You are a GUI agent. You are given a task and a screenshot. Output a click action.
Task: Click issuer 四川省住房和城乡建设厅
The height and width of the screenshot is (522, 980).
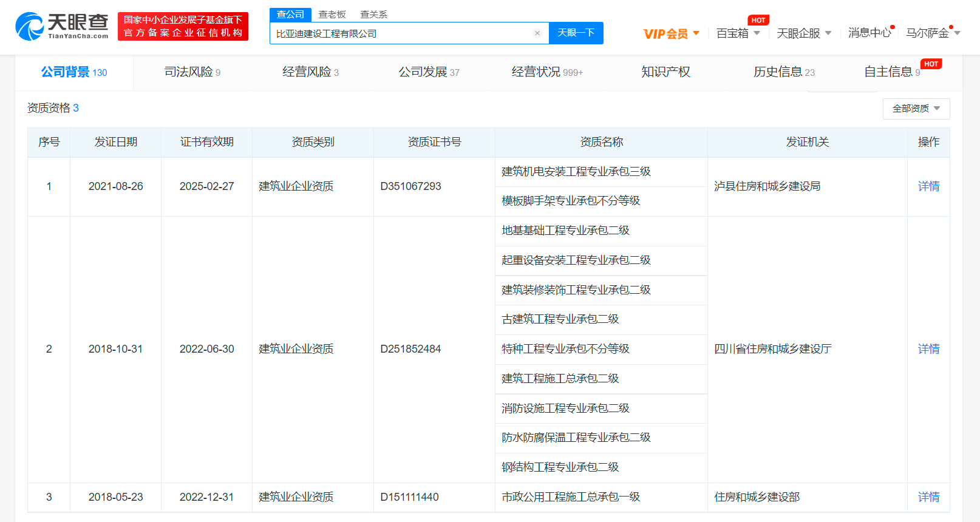[772, 349]
